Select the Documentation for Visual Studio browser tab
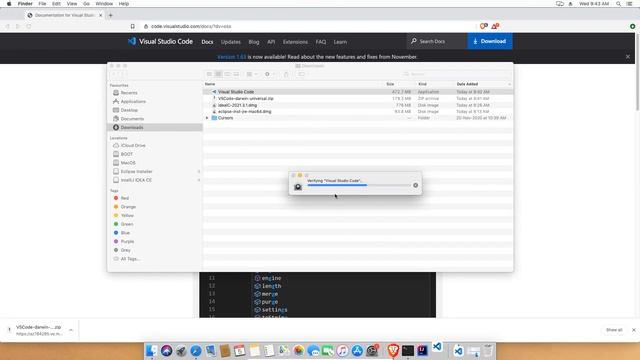Viewport: 640px width, 360px height. pyautogui.click(x=64, y=15)
